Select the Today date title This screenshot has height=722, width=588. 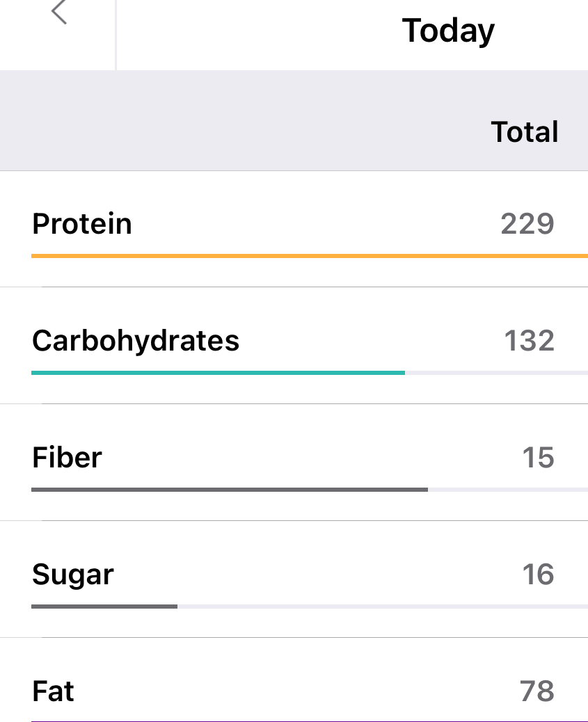(448, 31)
